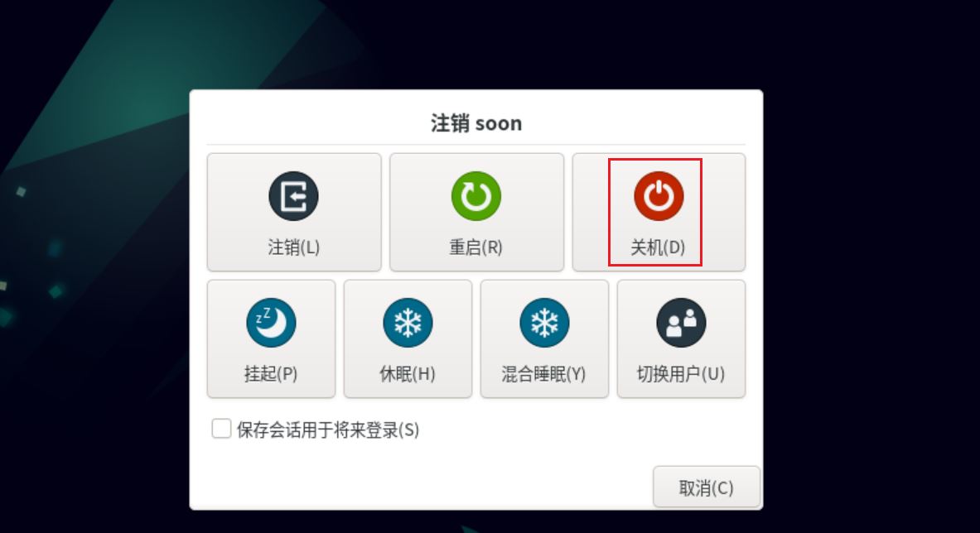Click the 注销 soon dialog title
Image resolution: width=980 pixels, height=533 pixels.
476,123
